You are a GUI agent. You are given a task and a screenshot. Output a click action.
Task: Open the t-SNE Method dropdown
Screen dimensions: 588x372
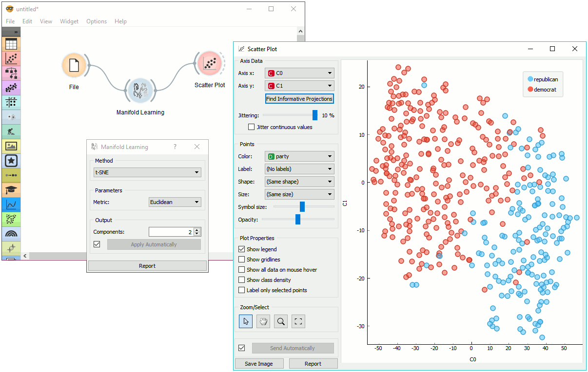click(x=147, y=172)
